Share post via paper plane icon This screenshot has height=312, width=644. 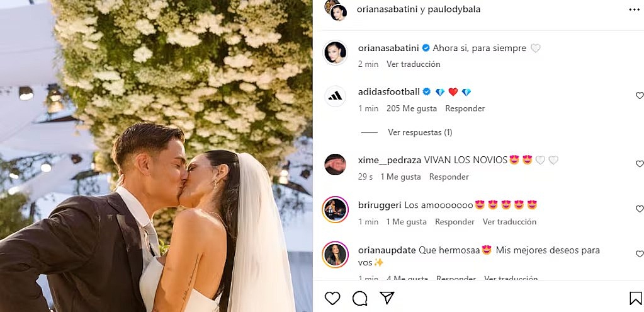click(x=387, y=298)
